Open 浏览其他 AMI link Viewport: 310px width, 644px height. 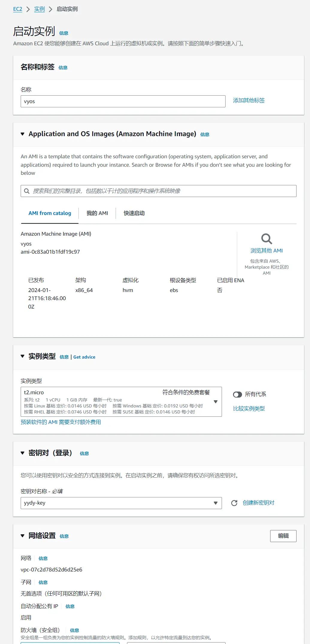(267, 251)
